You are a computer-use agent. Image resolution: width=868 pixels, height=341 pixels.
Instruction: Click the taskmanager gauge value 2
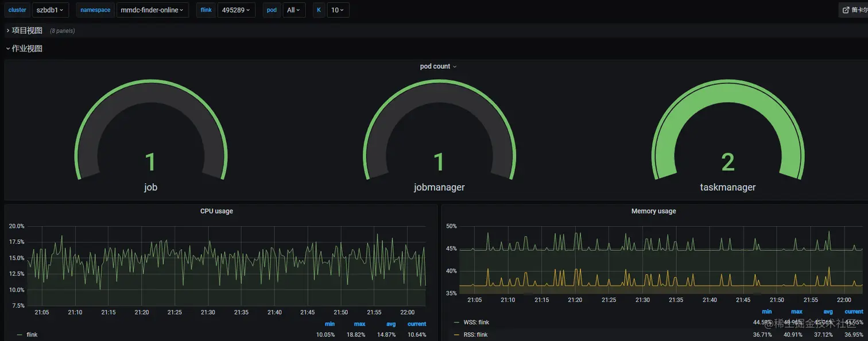pos(728,162)
